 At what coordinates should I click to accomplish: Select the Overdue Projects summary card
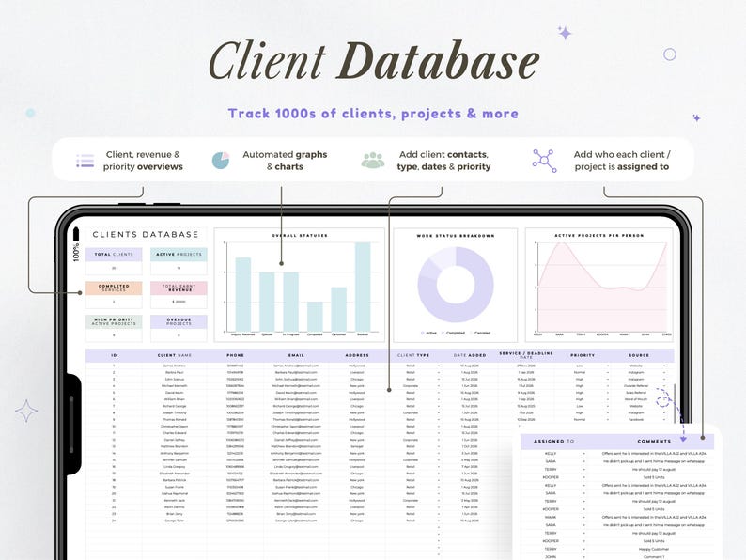[x=179, y=328]
